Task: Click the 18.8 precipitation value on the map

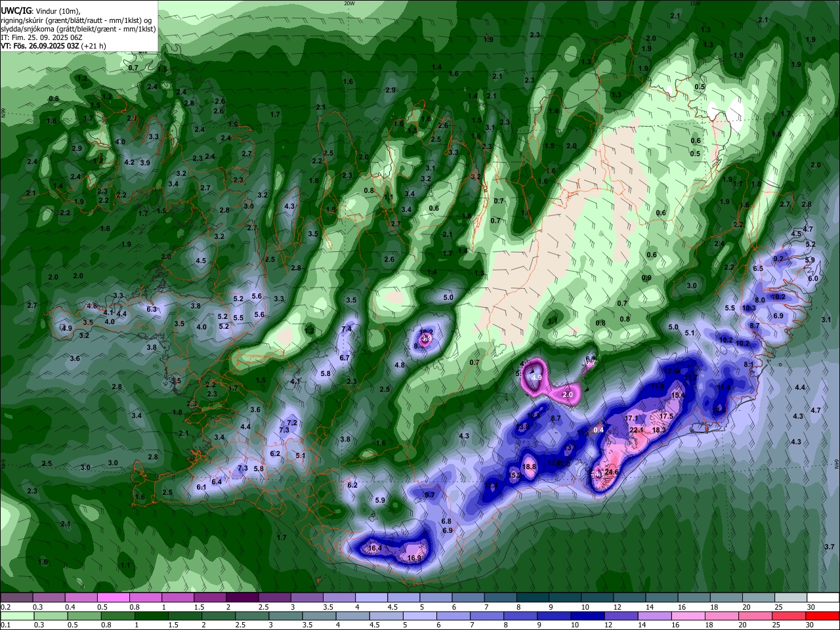Action: [x=530, y=467]
